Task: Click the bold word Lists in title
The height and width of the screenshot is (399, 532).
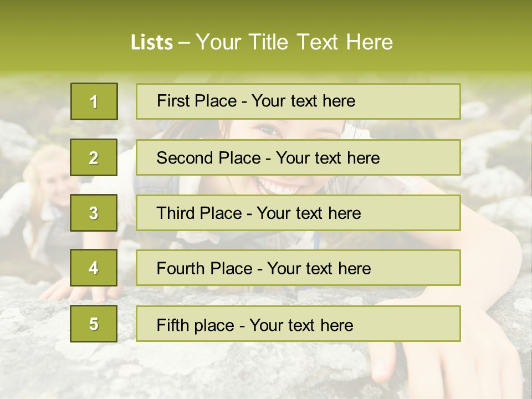Action: click(x=152, y=42)
